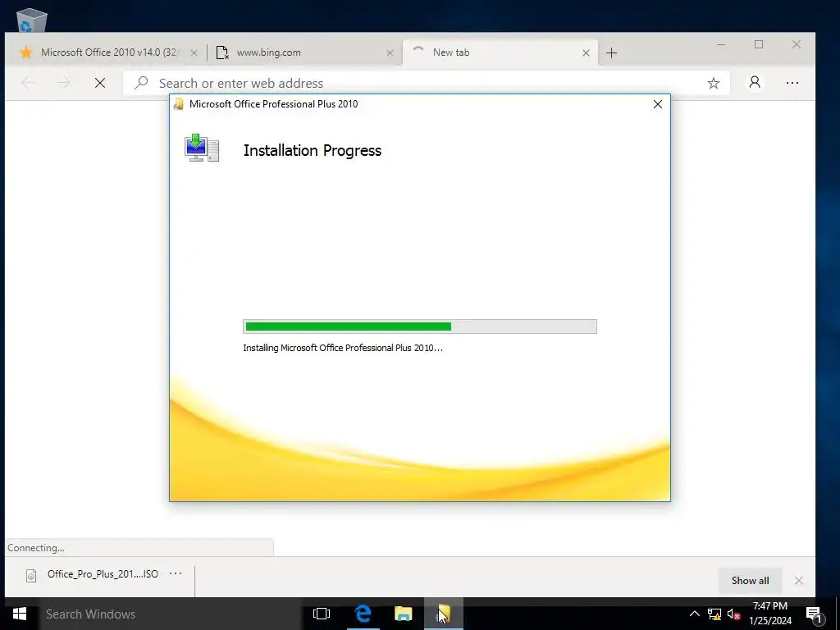
Task: Click the muted volume tray icon
Action: pyautogui.click(x=733, y=614)
